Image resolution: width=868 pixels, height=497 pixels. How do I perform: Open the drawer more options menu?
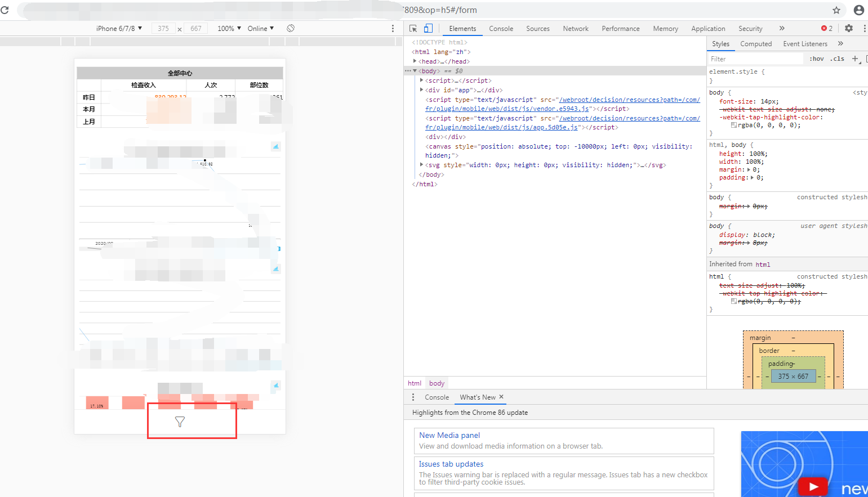click(413, 397)
